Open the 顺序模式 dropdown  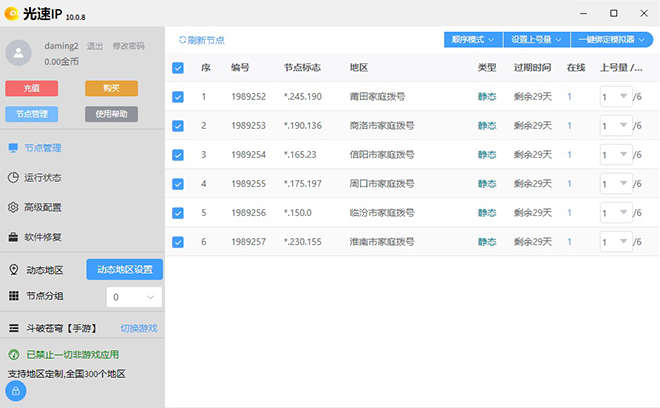474,40
